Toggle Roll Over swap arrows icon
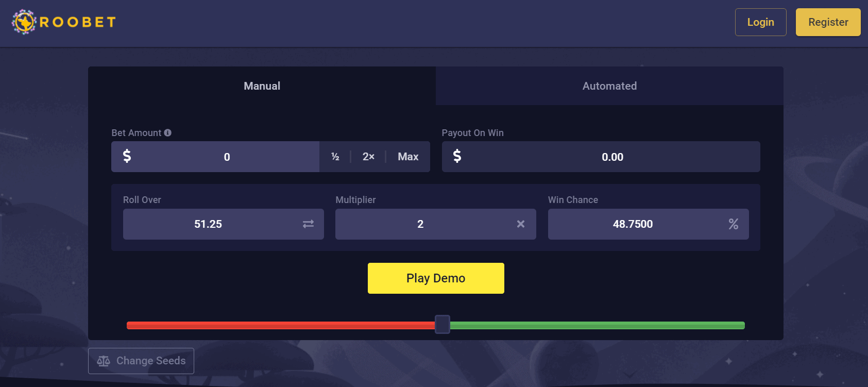This screenshot has height=387, width=868. click(x=308, y=224)
